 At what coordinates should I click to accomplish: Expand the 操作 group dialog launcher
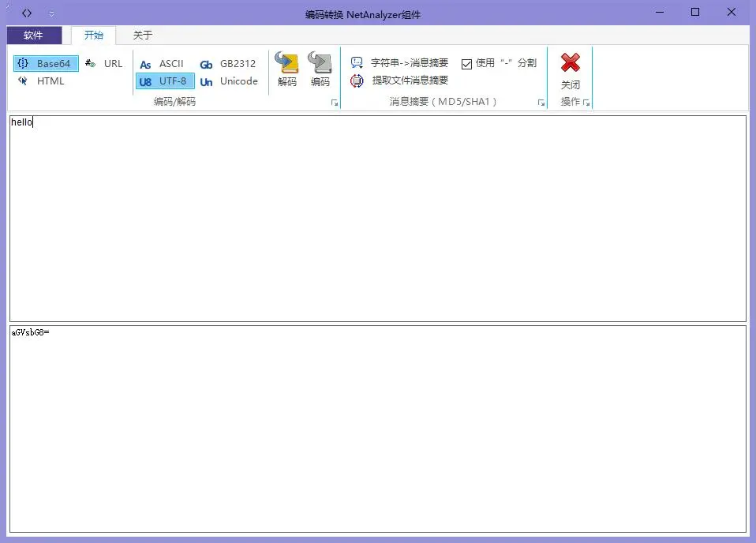coord(586,103)
